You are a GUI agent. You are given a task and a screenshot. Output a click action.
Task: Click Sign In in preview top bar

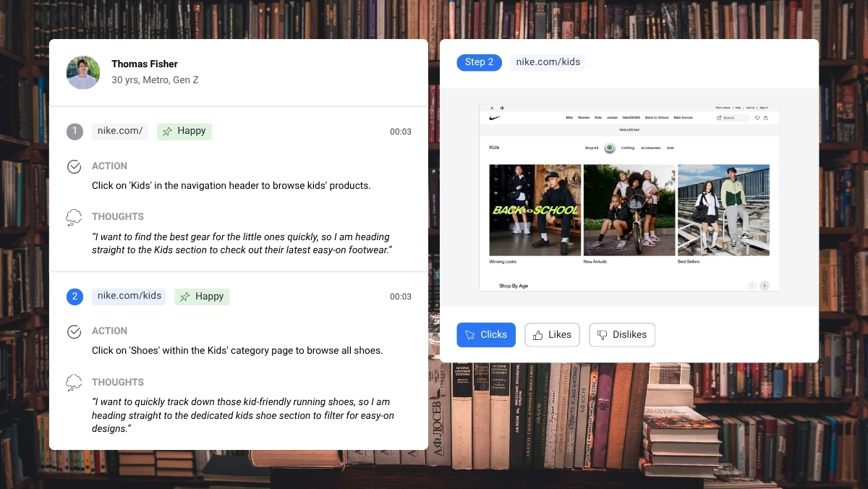(x=764, y=108)
